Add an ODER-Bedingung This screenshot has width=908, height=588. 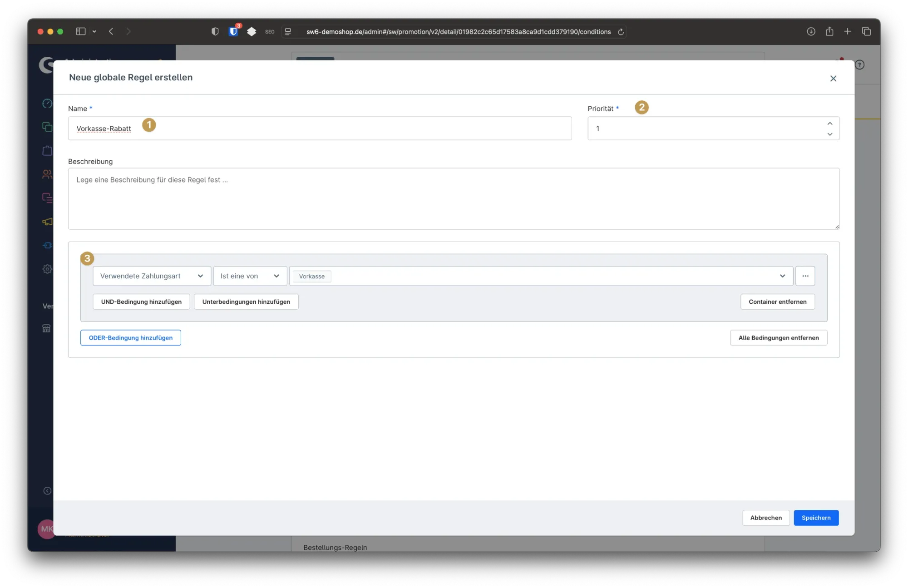[131, 338]
